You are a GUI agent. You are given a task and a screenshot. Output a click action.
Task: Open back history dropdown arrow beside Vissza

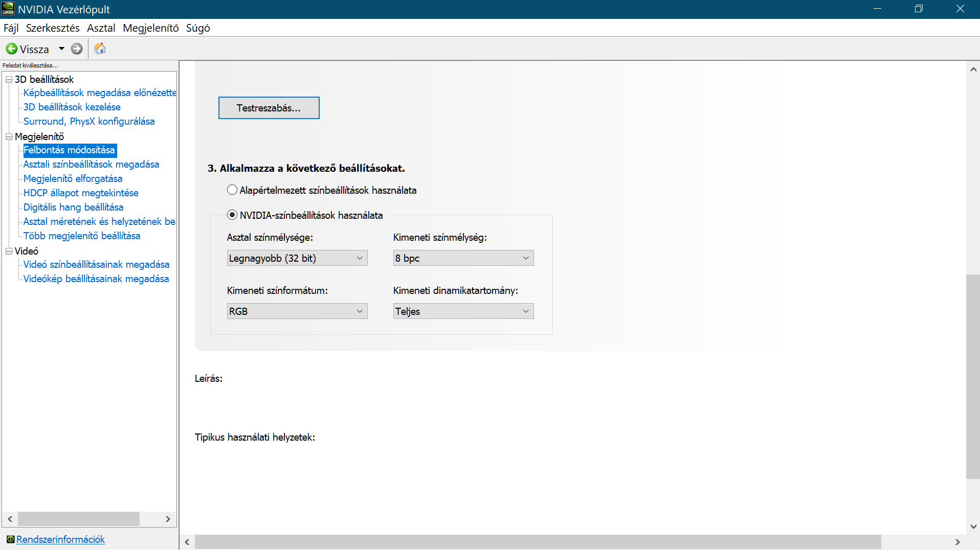(x=61, y=49)
